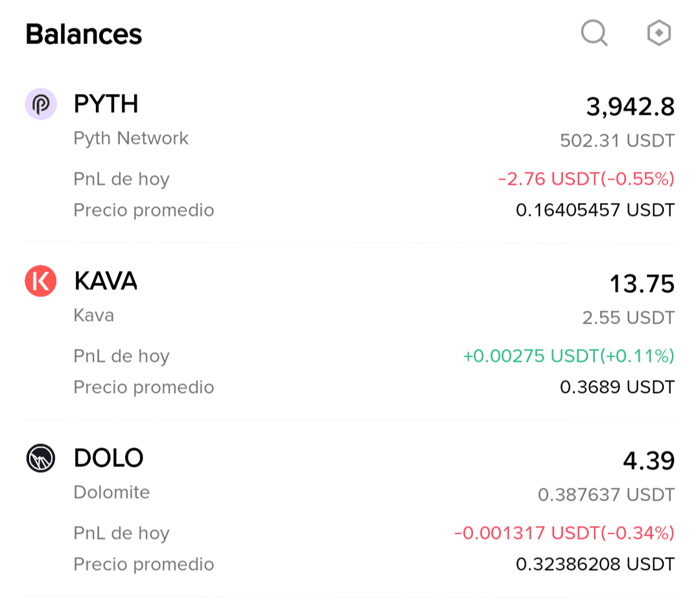The width and height of the screenshot is (700, 611).
Task: Tap the hexagon settings icon
Action: coord(659,33)
